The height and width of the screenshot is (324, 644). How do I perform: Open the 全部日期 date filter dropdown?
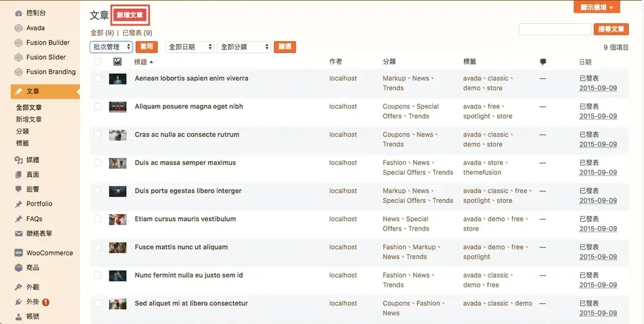pos(190,47)
